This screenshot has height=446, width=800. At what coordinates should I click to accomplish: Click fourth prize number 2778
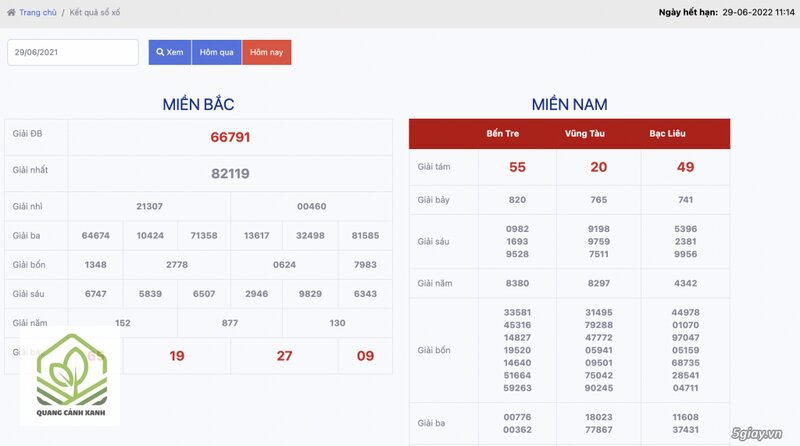pos(177,264)
